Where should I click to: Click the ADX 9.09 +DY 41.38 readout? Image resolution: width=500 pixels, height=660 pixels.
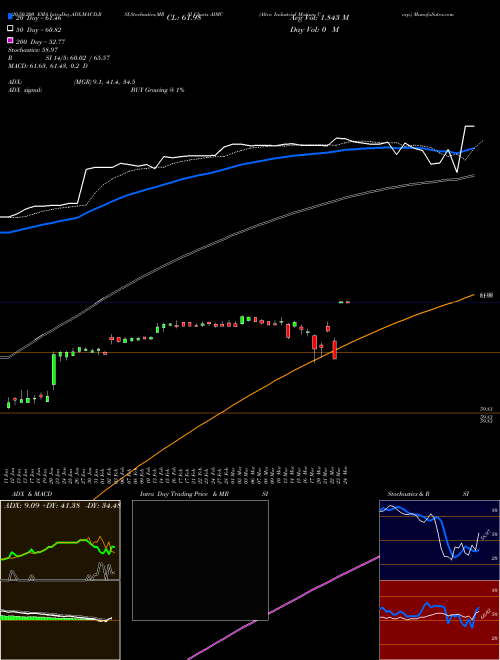tap(62, 505)
